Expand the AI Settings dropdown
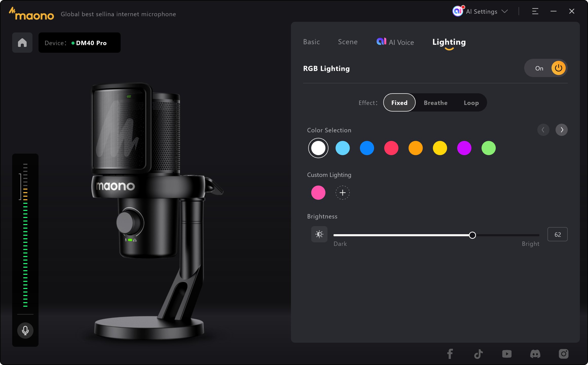This screenshot has height=365, width=588. pos(505,11)
